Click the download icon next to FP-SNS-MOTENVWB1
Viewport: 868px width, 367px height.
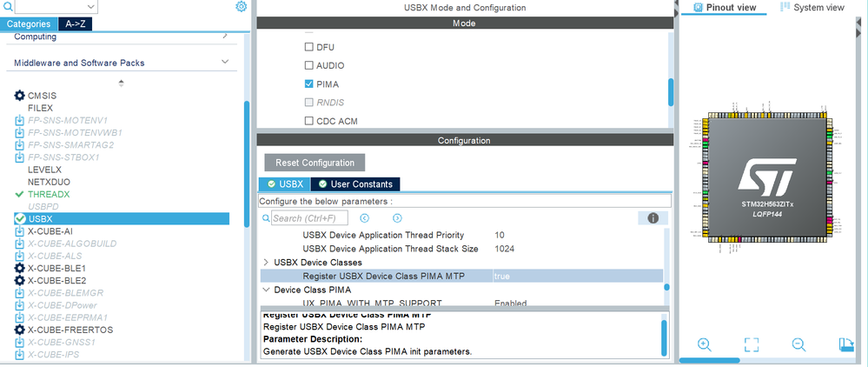tap(19, 132)
